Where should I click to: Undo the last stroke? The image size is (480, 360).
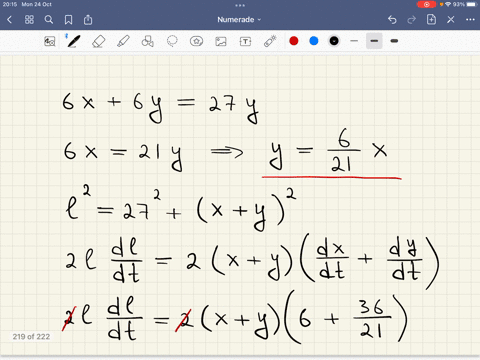click(x=392, y=20)
